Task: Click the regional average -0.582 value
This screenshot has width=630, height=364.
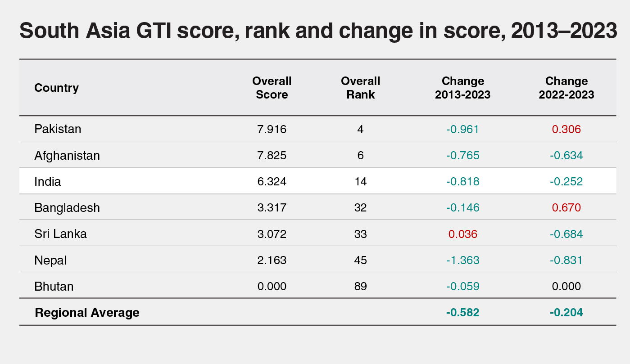Action: click(x=462, y=312)
